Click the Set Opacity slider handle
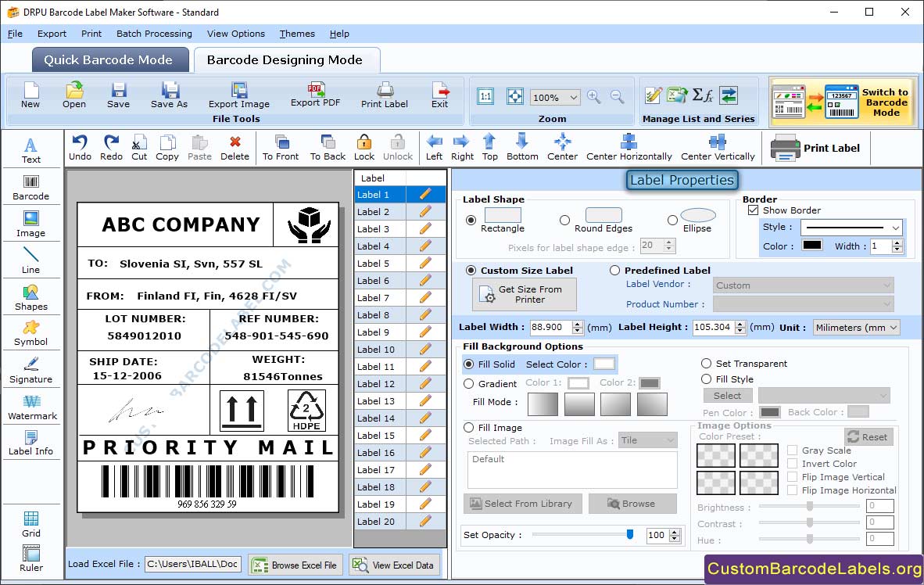This screenshot has width=924, height=585. 630,534
